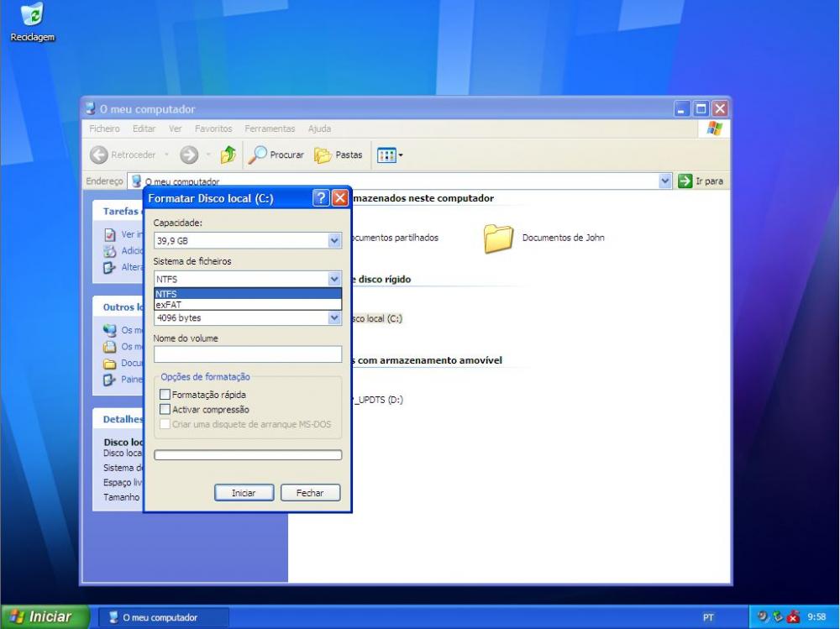Enable Activar compressão checkbox

point(165,410)
